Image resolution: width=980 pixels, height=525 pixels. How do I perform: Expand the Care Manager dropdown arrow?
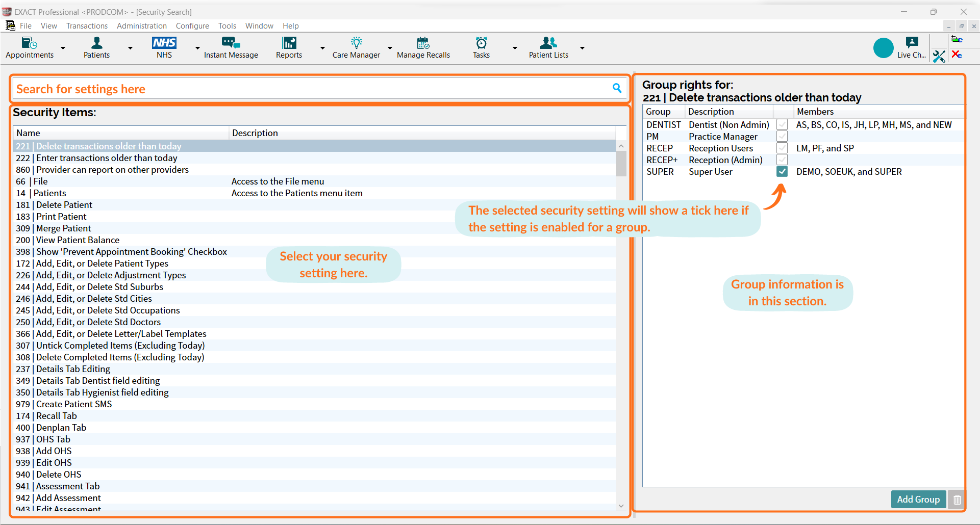coord(390,48)
